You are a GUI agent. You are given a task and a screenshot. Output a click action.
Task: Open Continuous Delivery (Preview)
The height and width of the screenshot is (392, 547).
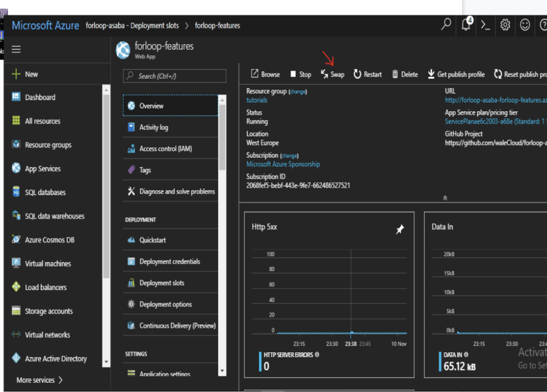(170, 326)
